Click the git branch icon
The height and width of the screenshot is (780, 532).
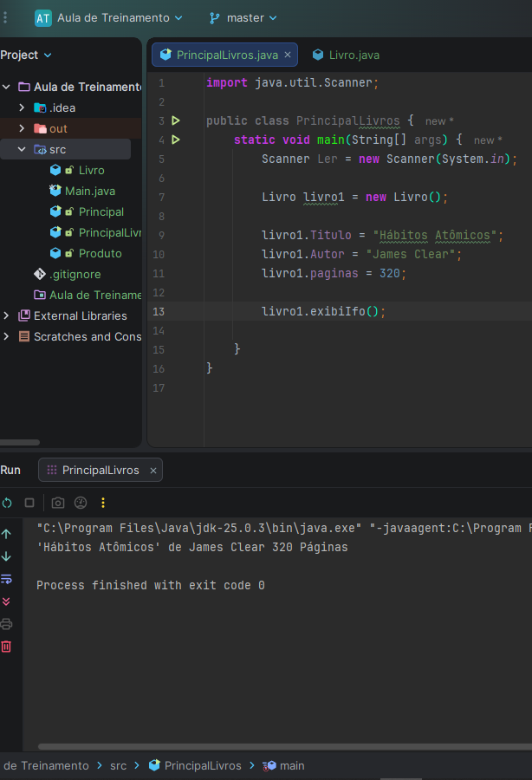[x=214, y=18]
